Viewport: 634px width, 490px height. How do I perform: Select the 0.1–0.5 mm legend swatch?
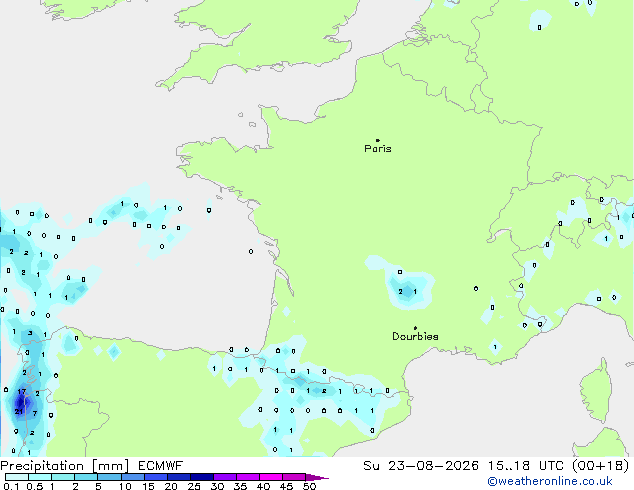(17, 477)
